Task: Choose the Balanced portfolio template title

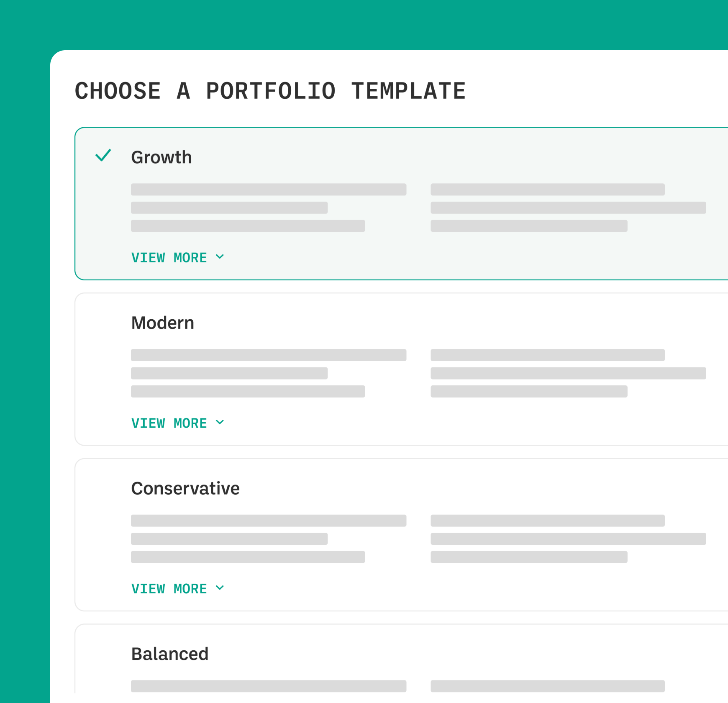Action: coord(170,654)
